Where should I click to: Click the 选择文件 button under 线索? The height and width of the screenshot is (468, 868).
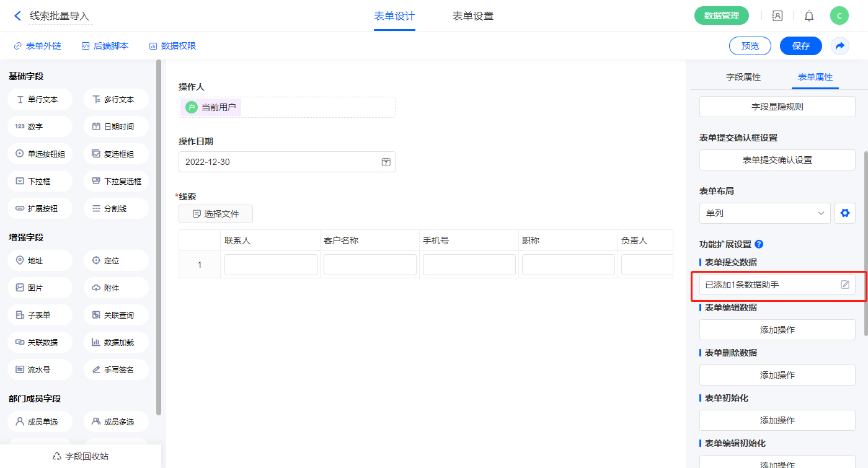point(215,214)
